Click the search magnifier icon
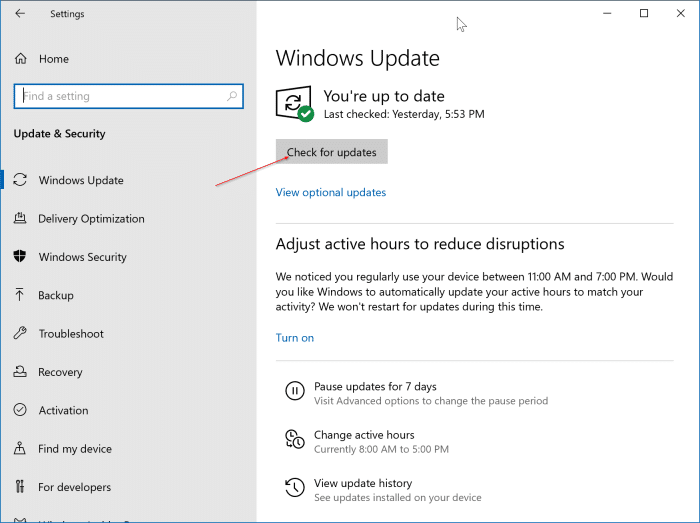 point(232,96)
